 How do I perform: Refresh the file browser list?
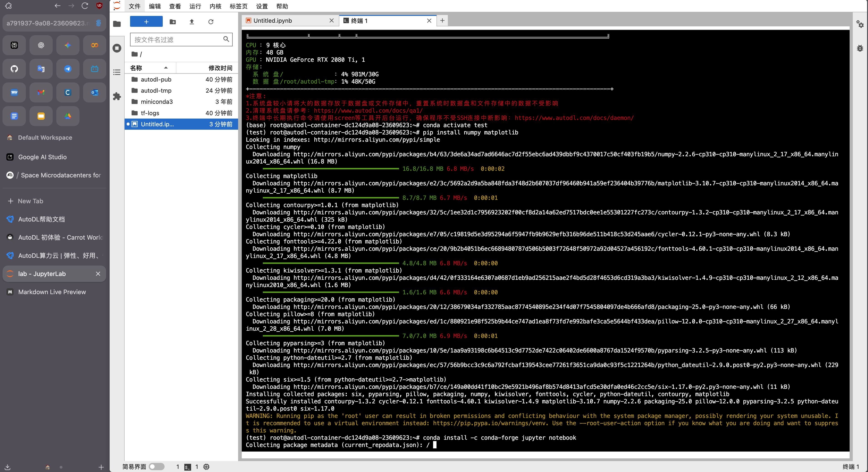(211, 22)
